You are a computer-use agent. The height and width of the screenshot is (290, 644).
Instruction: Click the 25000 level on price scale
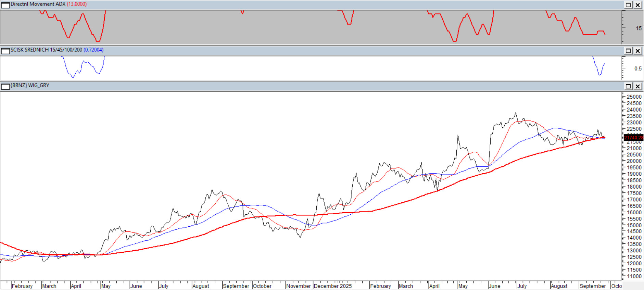coord(634,97)
